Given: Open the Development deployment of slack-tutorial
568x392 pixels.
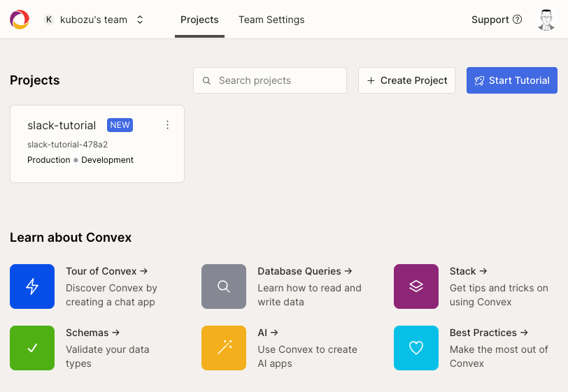Looking at the screenshot, I should tap(107, 160).
